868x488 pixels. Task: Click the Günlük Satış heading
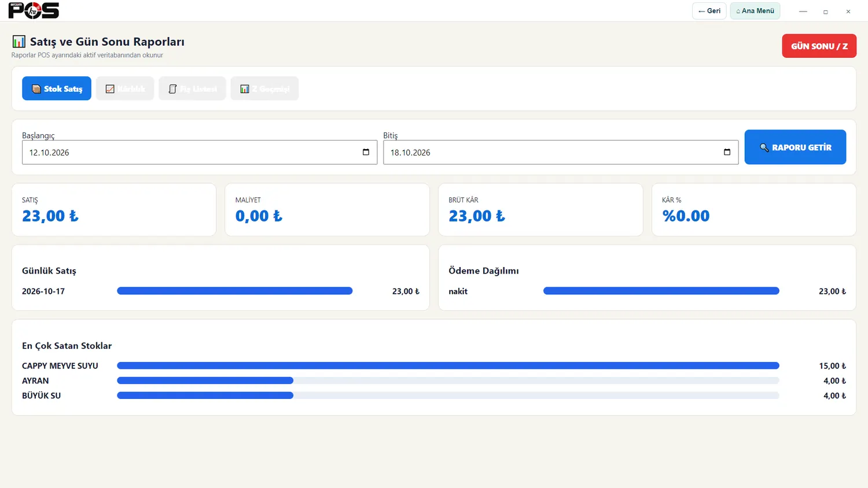(x=49, y=271)
